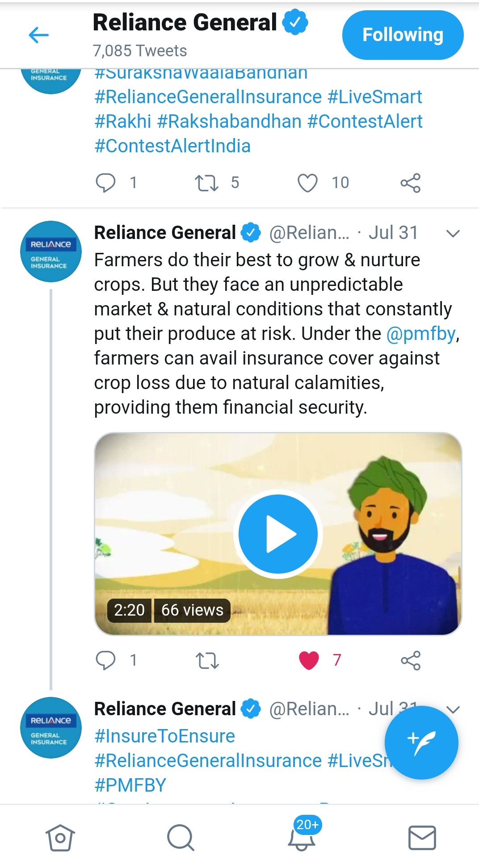Retweet the Rakshabandhan contest tweet
479x868 pixels.
(x=207, y=183)
